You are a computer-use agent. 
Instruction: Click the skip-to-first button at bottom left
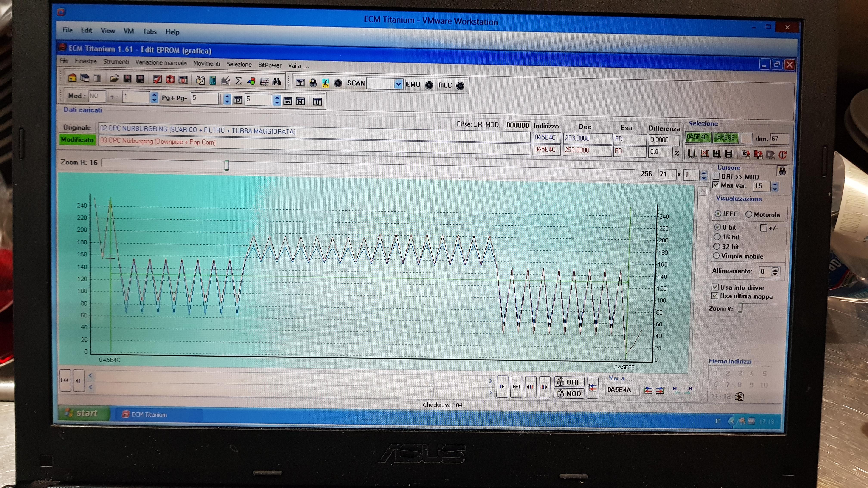point(65,380)
